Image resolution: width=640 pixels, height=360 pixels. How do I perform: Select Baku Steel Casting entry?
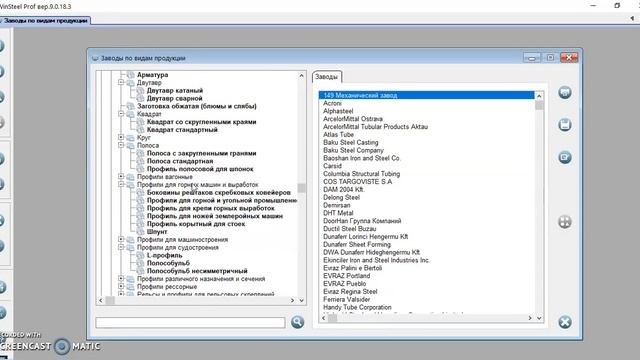click(x=351, y=142)
